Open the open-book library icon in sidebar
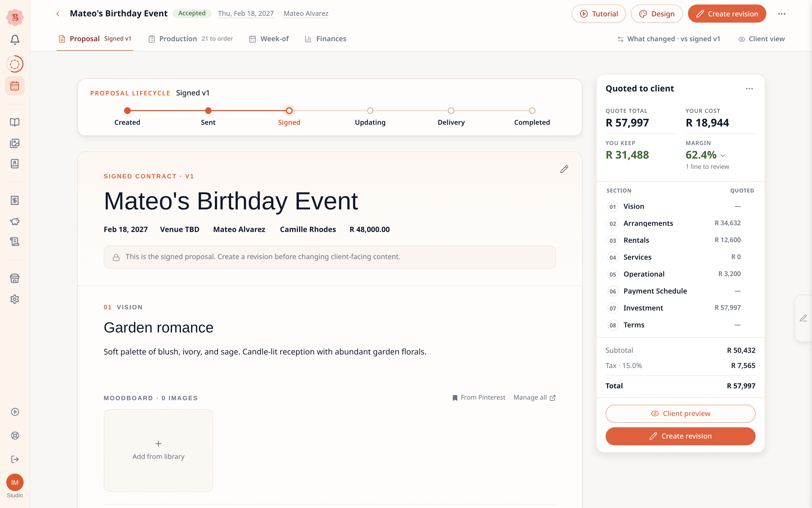Viewport: 812px width, 508px height. (x=15, y=122)
